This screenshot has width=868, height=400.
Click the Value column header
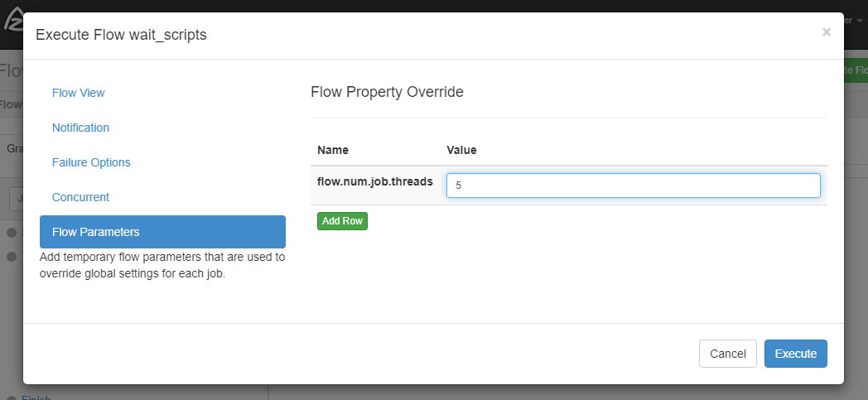[461, 150]
